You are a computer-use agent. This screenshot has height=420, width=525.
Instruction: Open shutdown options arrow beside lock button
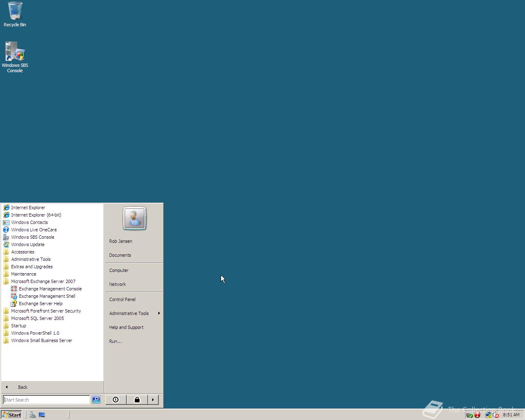click(x=153, y=399)
